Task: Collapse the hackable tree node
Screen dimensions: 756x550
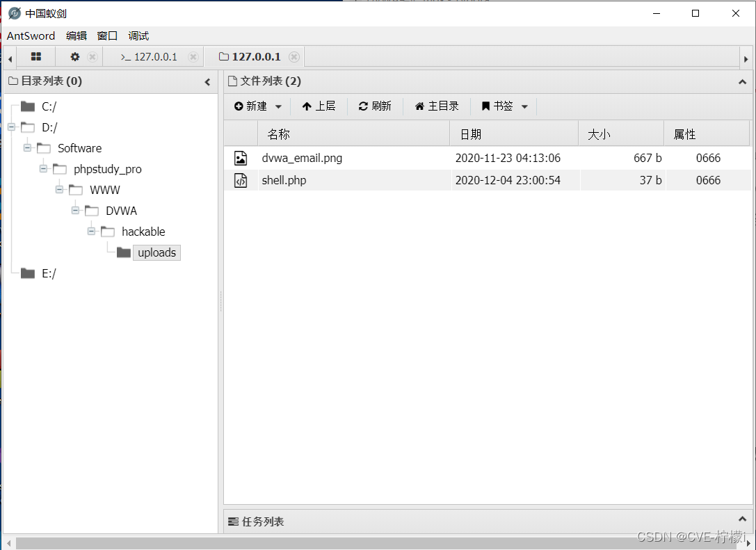Action: coord(91,232)
